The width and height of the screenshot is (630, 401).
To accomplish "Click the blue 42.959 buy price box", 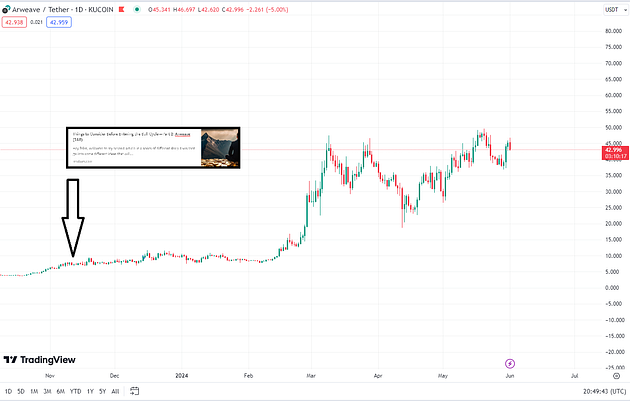I will 59,22.
